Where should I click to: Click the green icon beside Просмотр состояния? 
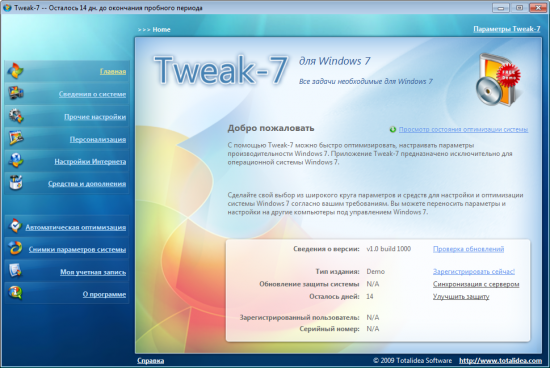(393, 129)
